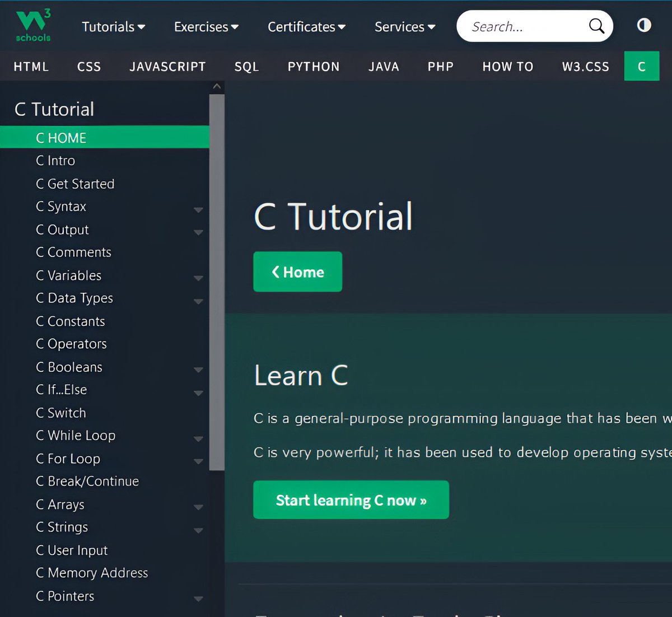
Task: Open C Pointers sidebar link
Action: pos(65,596)
